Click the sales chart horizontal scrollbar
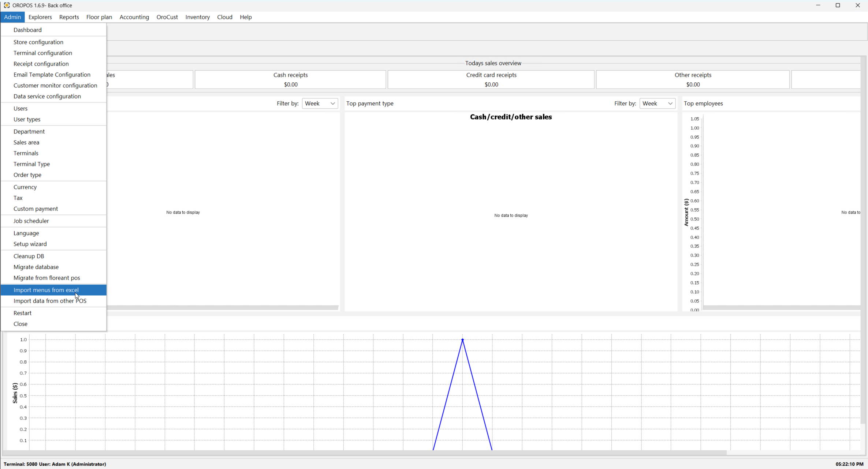Image resolution: width=868 pixels, height=469 pixels. [x=364, y=453]
